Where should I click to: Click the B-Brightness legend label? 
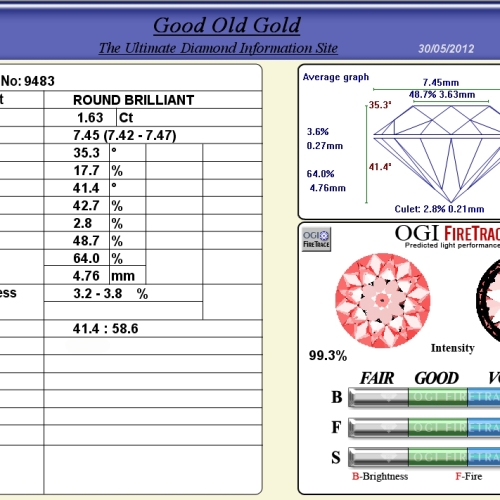click(380, 476)
